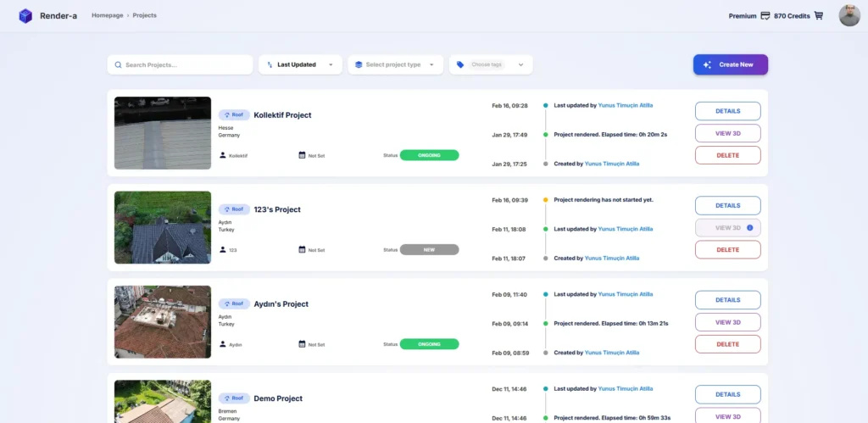The width and height of the screenshot is (868, 423).
Task: Open Details for Kollektif Project
Action: (727, 111)
